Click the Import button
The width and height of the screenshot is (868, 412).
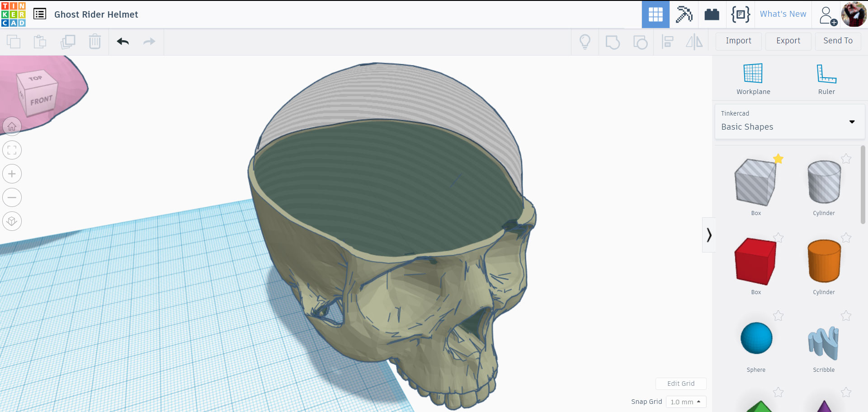[x=739, y=41]
